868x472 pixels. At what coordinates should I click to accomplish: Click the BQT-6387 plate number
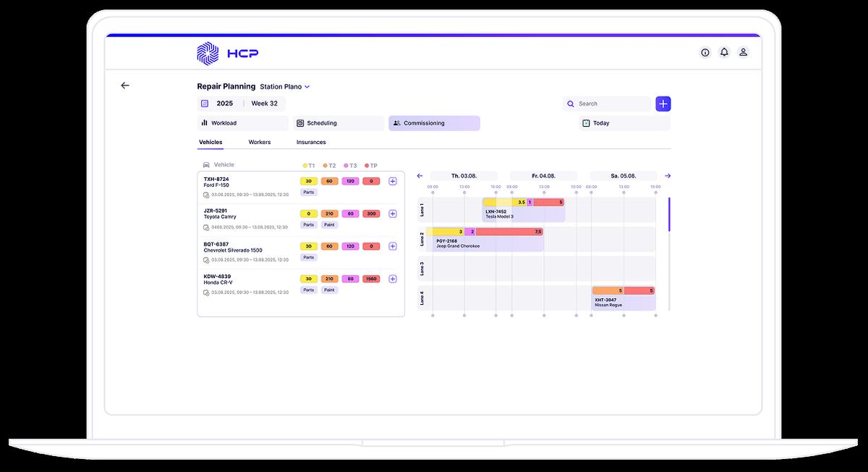216,244
